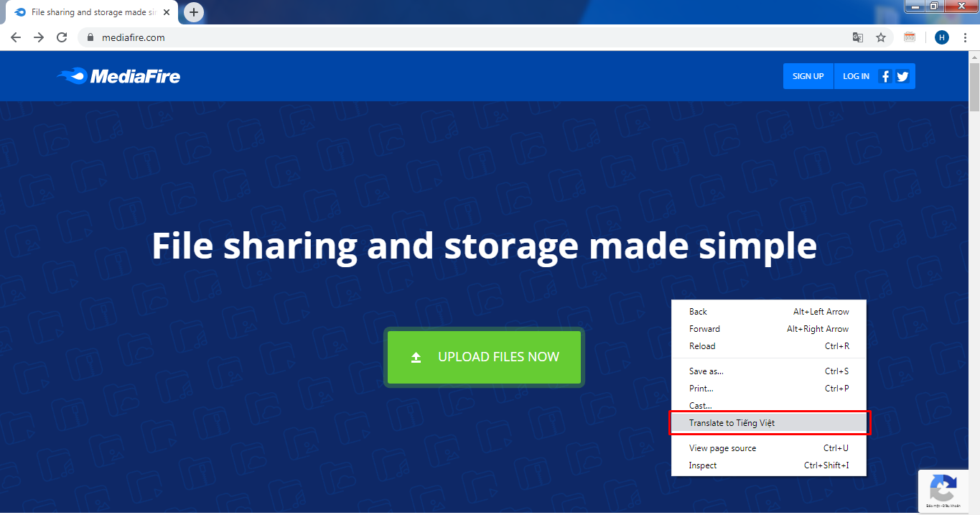The image size is (980, 515).
Task: Select Inspect in the context menu
Action: 703,465
